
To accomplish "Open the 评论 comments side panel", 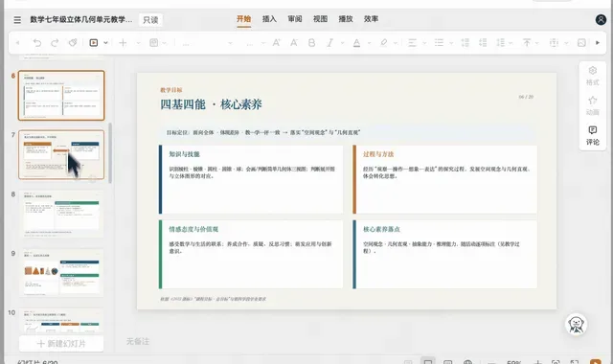I will [x=592, y=136].
